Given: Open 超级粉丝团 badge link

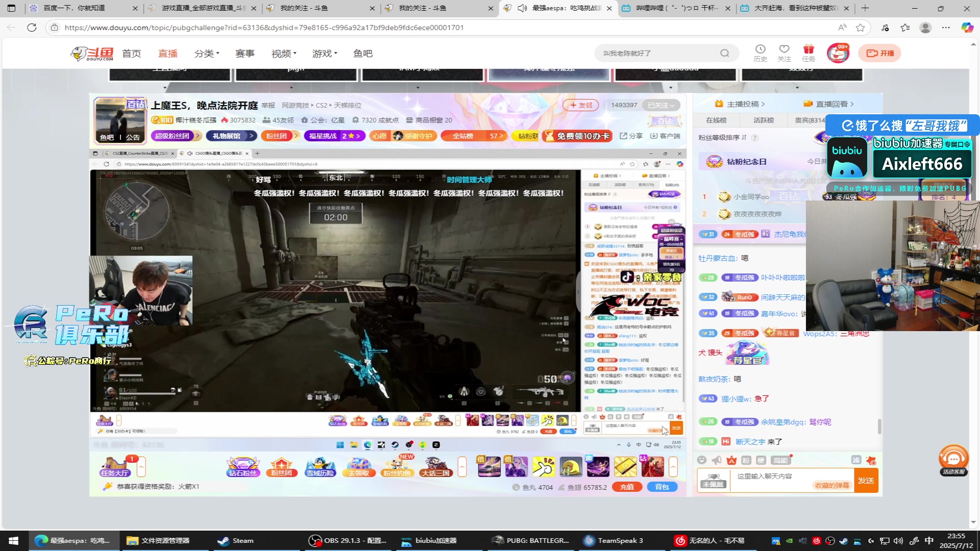Looking at the screenshot, I should (176, 136).
